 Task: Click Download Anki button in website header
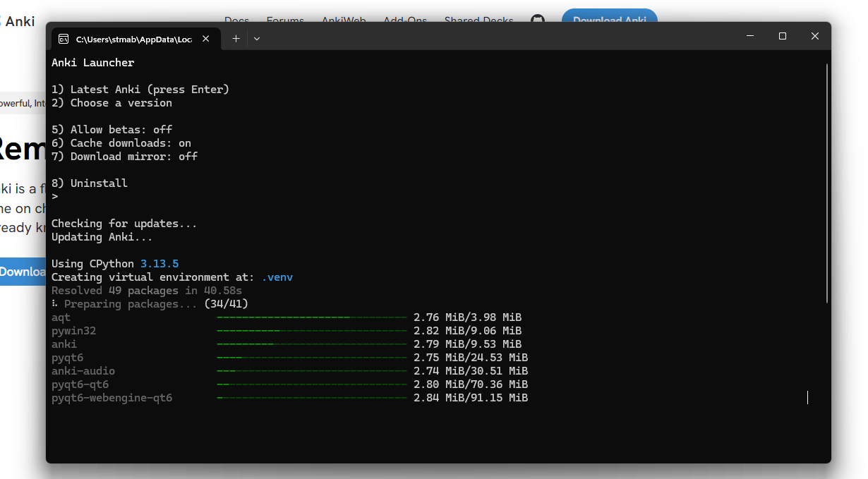coord(610,20)
